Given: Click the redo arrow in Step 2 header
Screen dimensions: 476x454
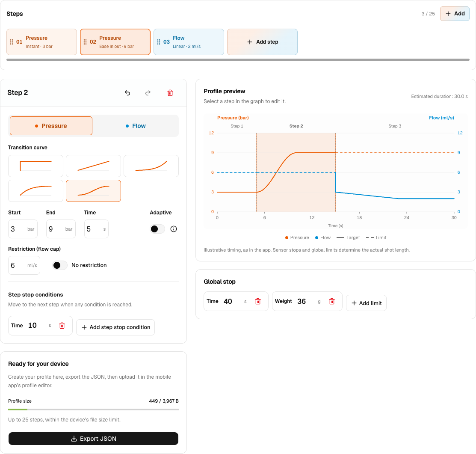Looking at the screenshot, I should pyautogui.click(x=148, y=93).
